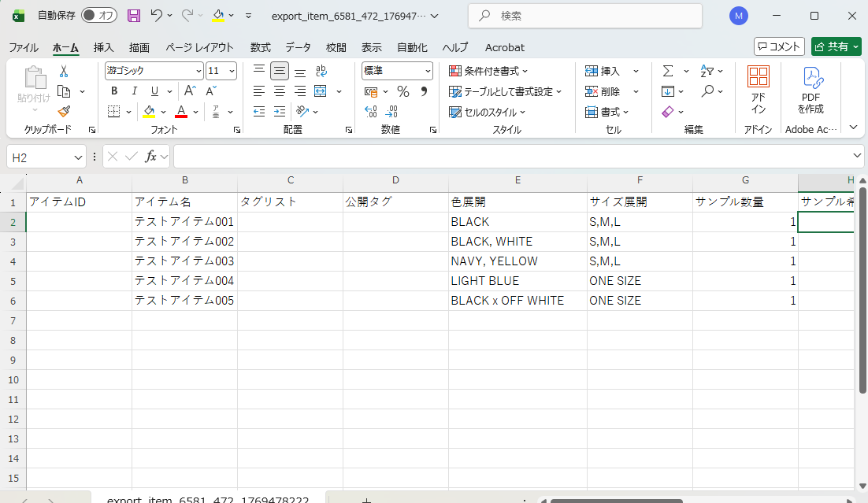Image resolution: width=868 pixels, height=503 pixels.
Task: Click the save floppy disk icon
Action: (133, 16)
